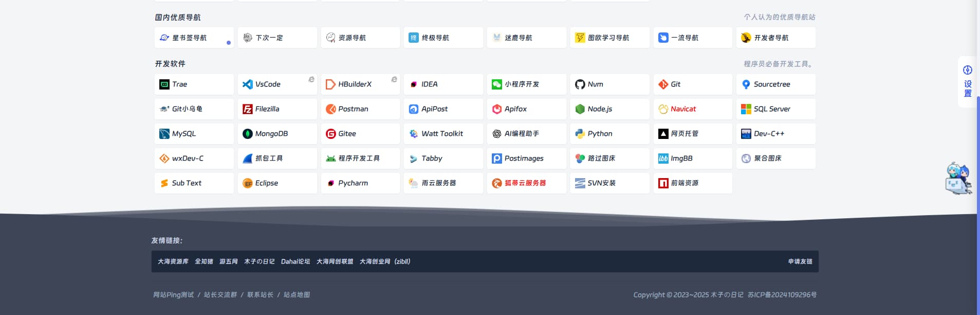The image size is (980, 315).
Task: Open the Apifox icon
Action: (x=497, y=109)
